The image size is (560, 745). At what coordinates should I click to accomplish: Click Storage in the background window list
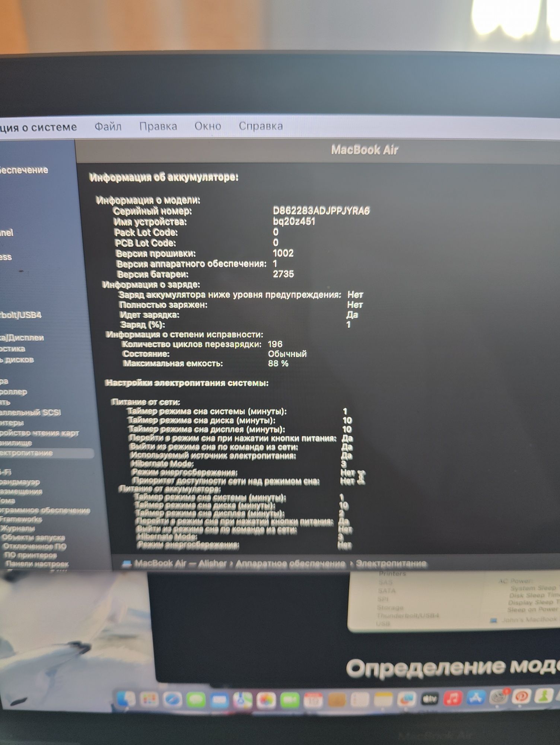pos(390,608)
